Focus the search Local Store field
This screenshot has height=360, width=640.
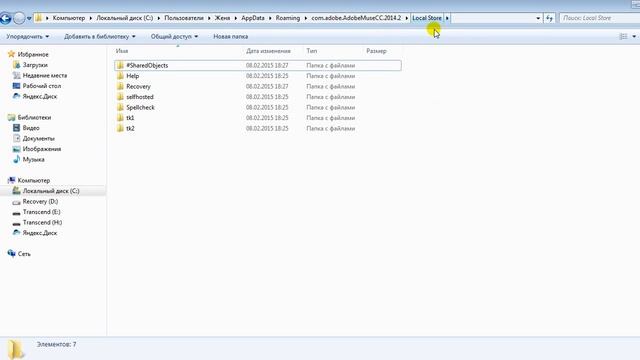(x=599, y=18)
